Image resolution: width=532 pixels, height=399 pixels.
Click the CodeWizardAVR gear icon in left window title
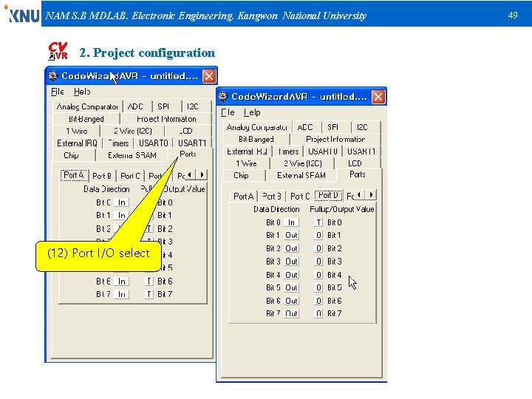click(53, 75)
